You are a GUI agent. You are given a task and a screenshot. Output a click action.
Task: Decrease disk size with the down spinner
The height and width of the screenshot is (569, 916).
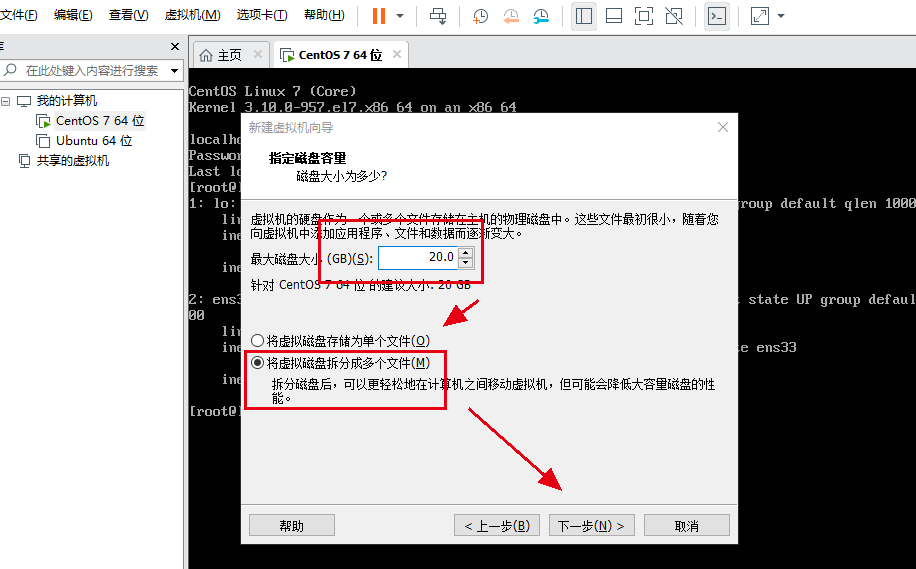(x=466, y=263)
